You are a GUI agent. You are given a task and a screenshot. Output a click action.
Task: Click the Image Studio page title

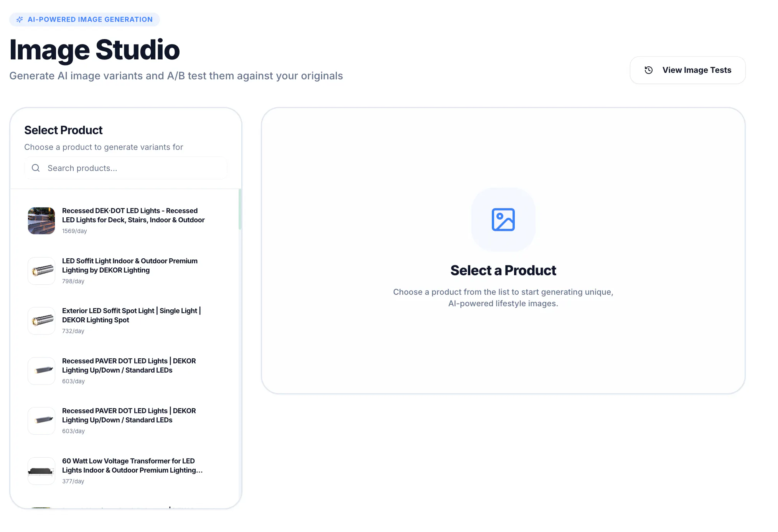click(94, 50)
